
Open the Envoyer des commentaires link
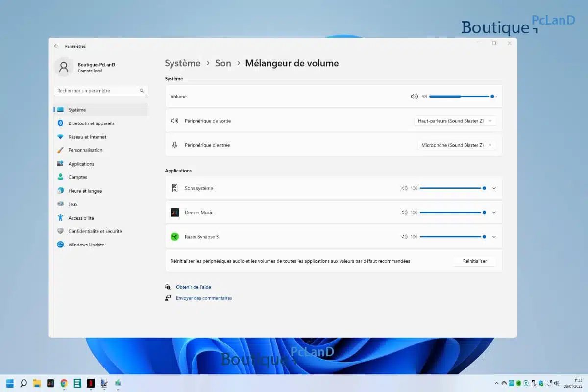click(x=204, y=298)
